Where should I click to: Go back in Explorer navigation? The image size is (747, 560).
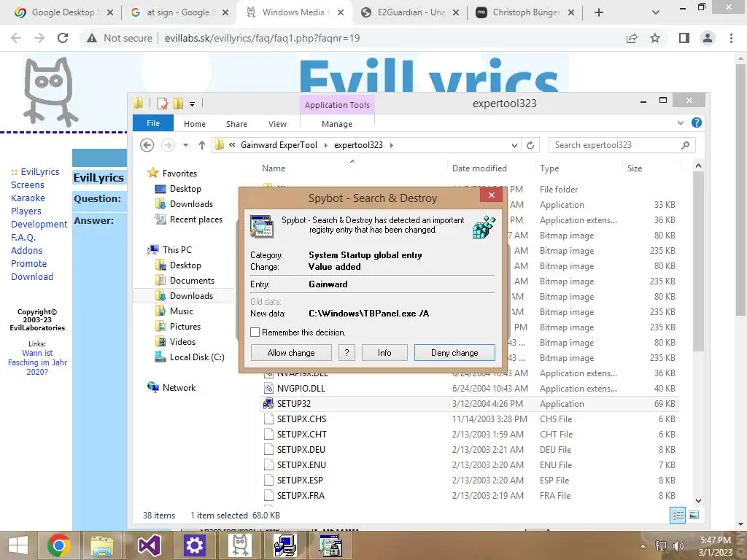147,145
